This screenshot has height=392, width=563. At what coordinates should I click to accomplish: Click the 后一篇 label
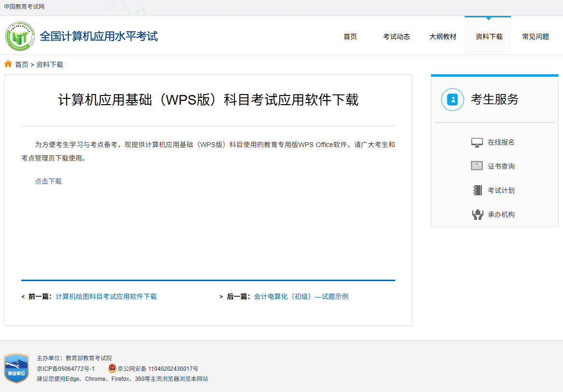[238, 297]
